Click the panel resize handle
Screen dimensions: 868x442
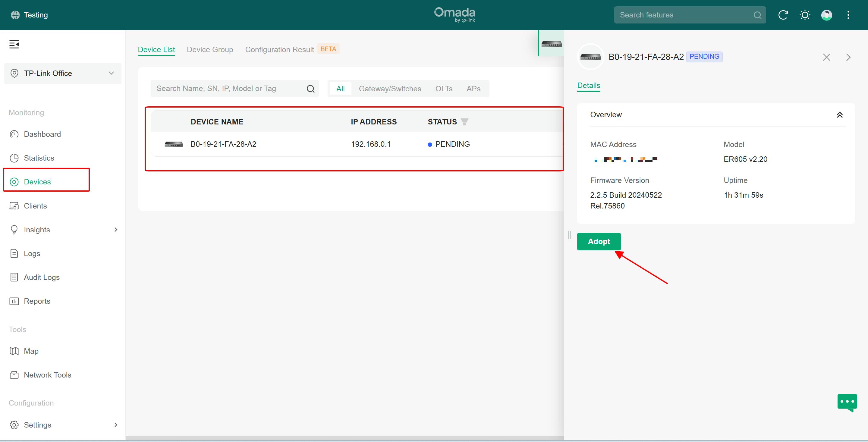pyautogui.click(x=569, y=235)
